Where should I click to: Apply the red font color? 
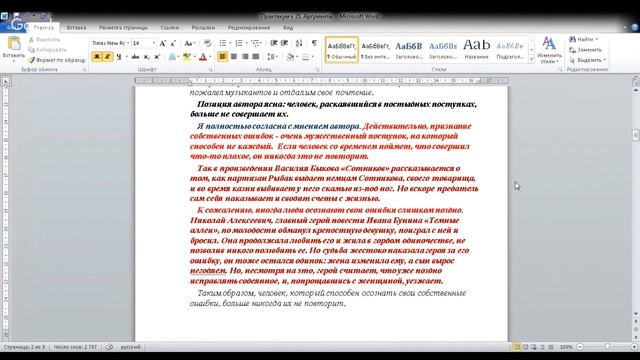point(203,57)
